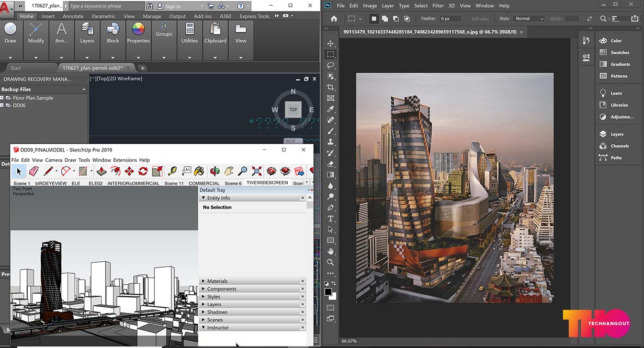Click the AutoCAD keyword search field
The width and height of the screenshot is (644, 348).
pyautogui.click(x=106, y=6)
